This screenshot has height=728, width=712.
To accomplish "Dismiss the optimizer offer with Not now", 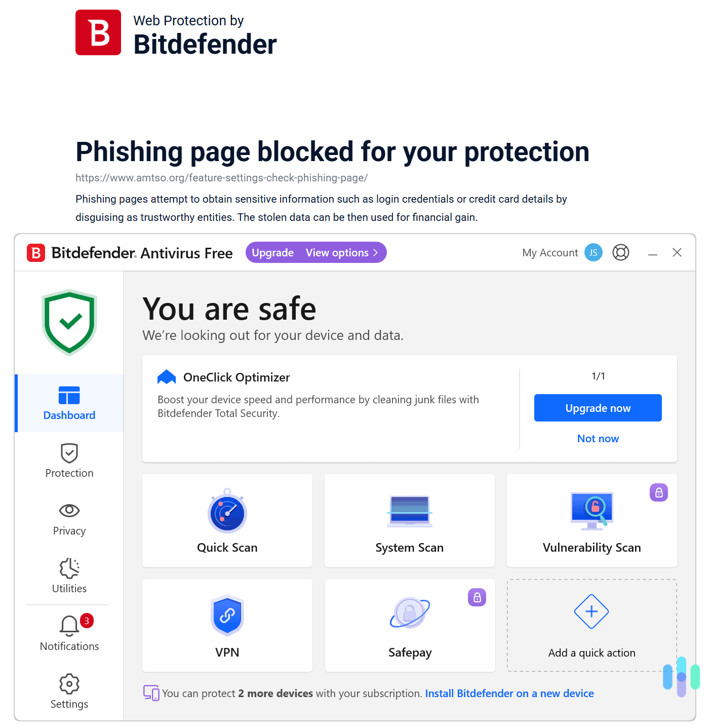I will tap(598, 438).
